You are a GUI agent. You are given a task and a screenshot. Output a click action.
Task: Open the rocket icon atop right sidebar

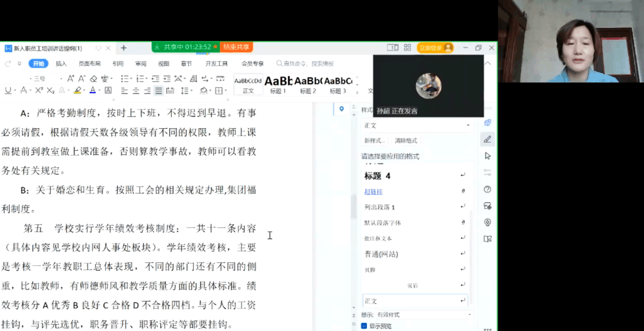487,123
